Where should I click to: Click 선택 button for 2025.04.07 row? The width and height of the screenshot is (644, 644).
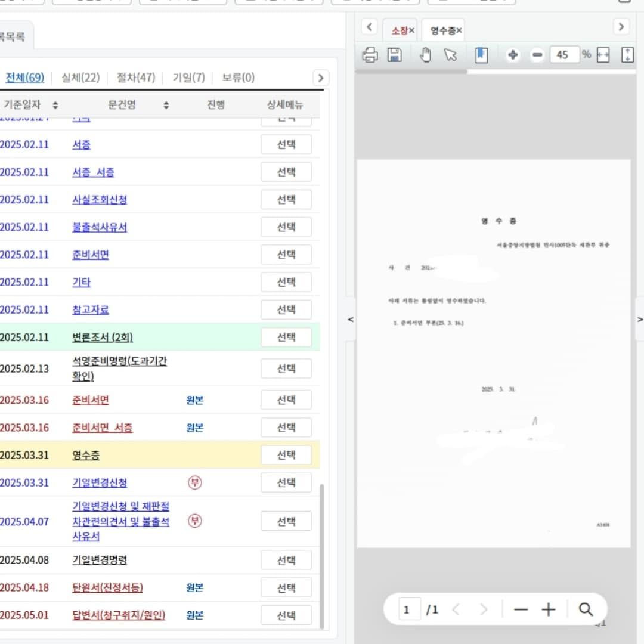[x=286, y=521]
